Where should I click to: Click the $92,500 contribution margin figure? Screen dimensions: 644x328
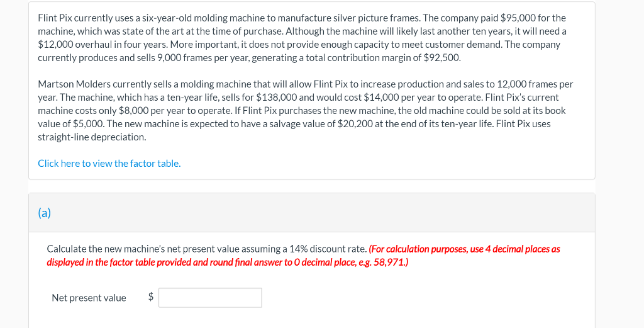tap(442, 57)
